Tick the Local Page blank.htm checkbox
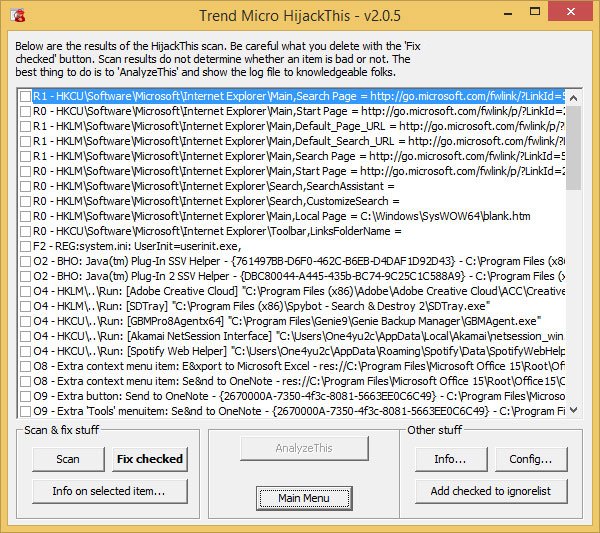The width and height of the screenshot is (600, 533). 26,216
